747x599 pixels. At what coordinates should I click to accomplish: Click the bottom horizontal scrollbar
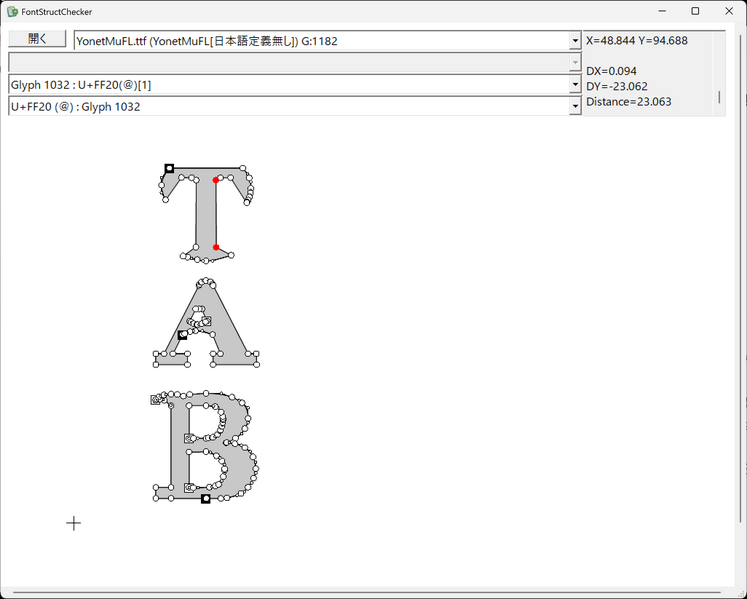click(367, 592)
